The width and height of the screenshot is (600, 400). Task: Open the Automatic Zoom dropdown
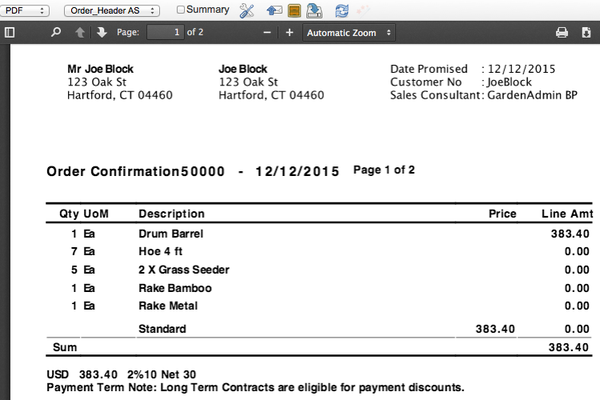tap(348, 32)
